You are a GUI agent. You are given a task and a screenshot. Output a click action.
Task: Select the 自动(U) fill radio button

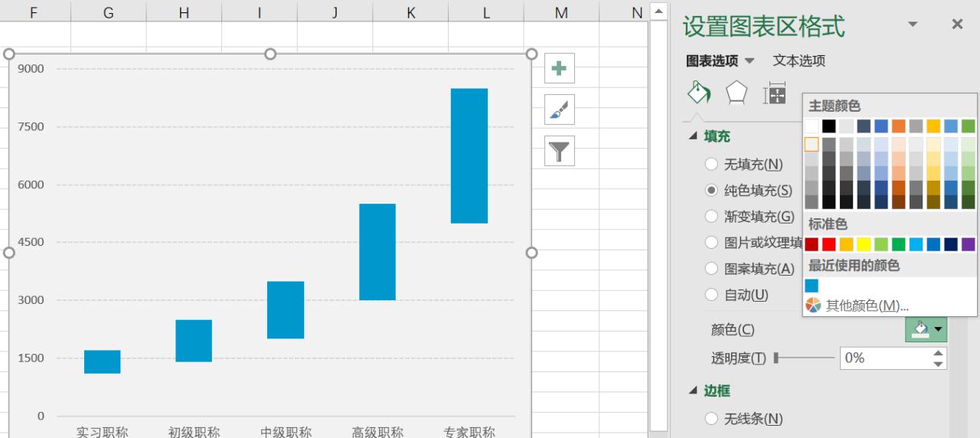711,295
